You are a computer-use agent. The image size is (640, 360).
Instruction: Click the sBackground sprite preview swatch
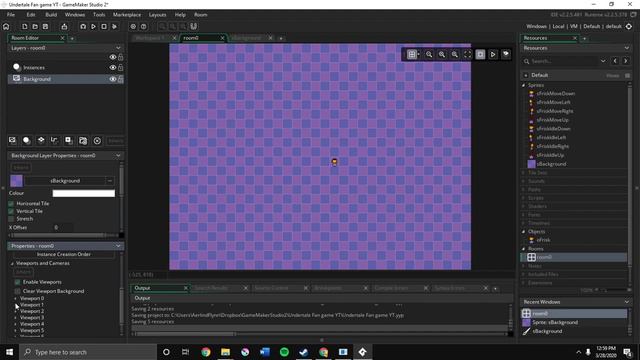coord(16,181)
